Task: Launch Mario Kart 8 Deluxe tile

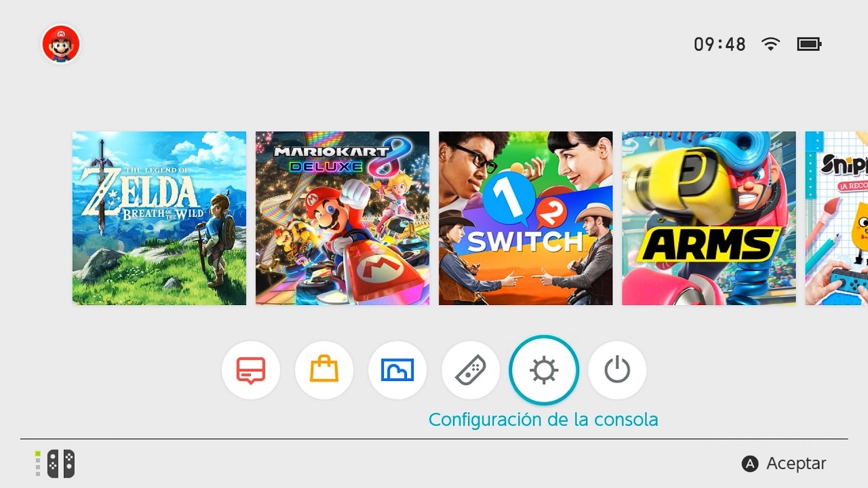Action: tap(342, 218)
